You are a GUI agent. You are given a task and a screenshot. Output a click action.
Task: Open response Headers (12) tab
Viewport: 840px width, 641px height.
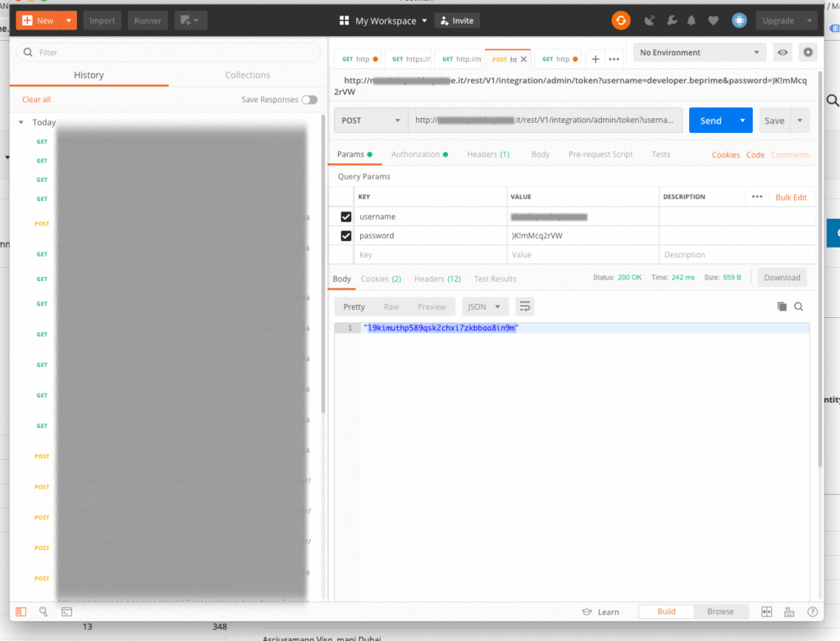tap(437, 279)
